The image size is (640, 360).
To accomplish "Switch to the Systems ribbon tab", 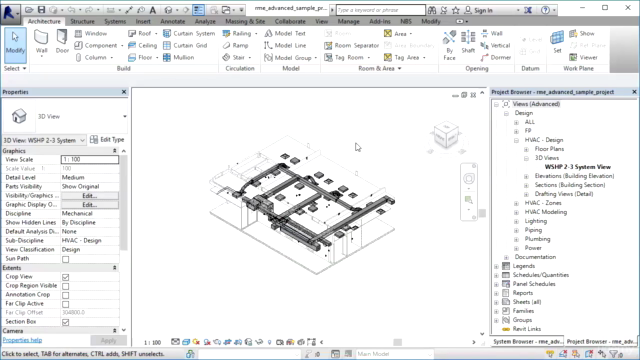I will click(115, 21).
